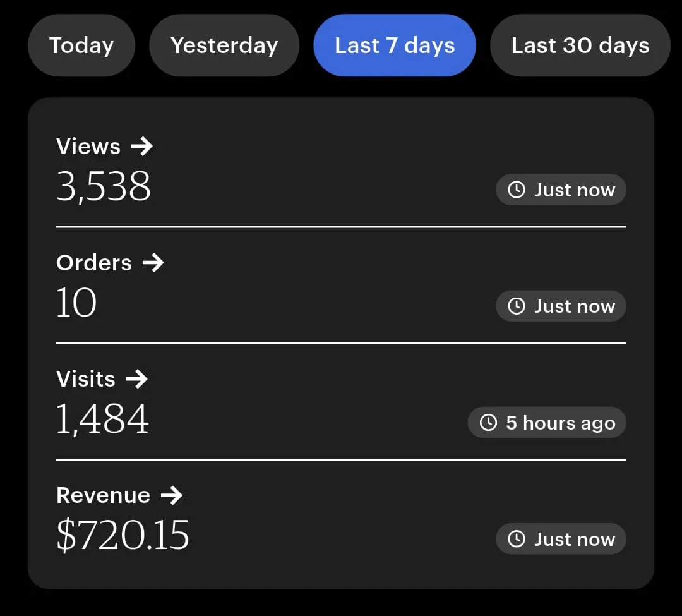Open the Views details link
The width and height of the screenshot is (682, 616).
coord(88,147)
